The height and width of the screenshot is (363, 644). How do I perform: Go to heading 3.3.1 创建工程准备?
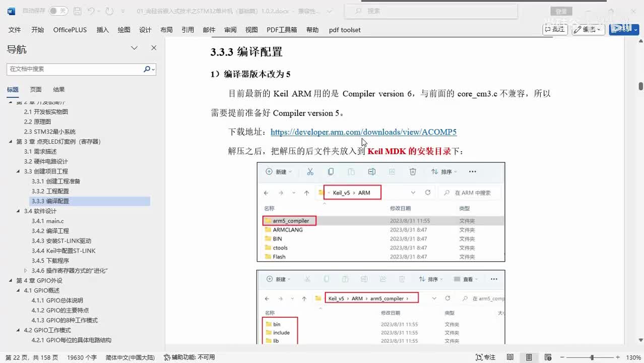[56, 181]
